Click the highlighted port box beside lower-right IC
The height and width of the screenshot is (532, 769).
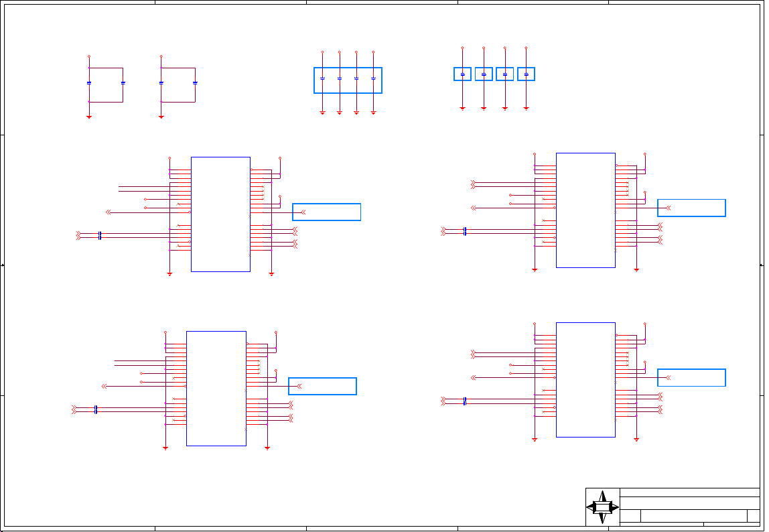click(691, 377)
